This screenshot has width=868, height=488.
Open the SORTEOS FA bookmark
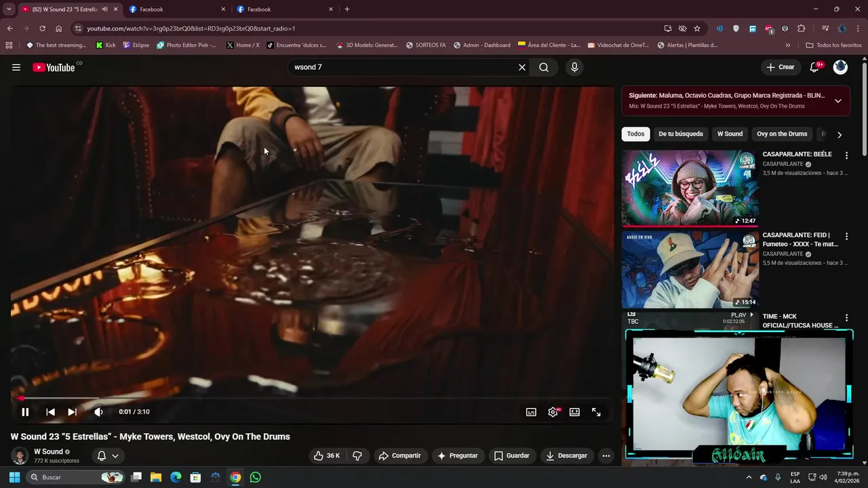pos(426,45)
